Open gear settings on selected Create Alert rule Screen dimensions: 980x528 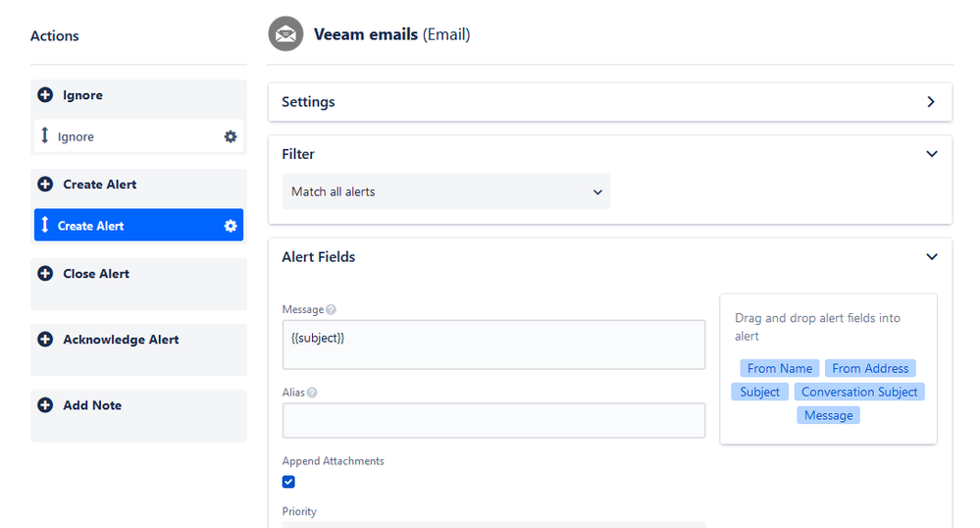pos(231,226)
